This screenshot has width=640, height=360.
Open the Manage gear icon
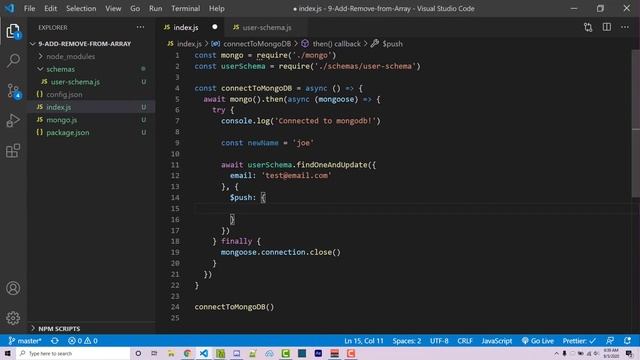click(x=13, y=318)
